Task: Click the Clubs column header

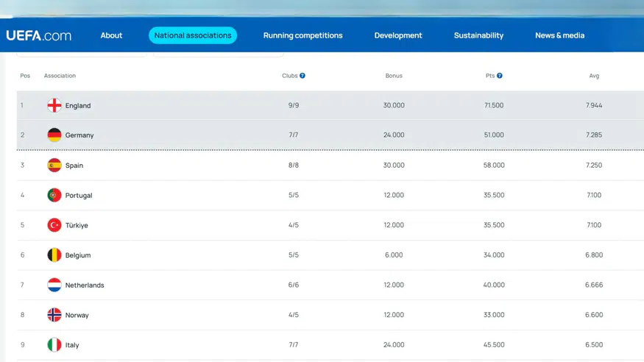Action: click(x=289, y=76)
